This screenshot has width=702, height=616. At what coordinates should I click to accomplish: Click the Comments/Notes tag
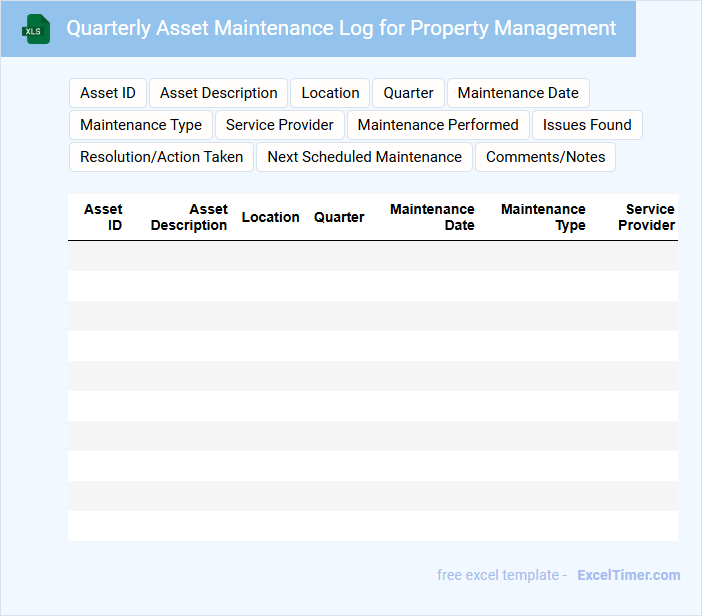pyautogui.click(x=545, y=157)
